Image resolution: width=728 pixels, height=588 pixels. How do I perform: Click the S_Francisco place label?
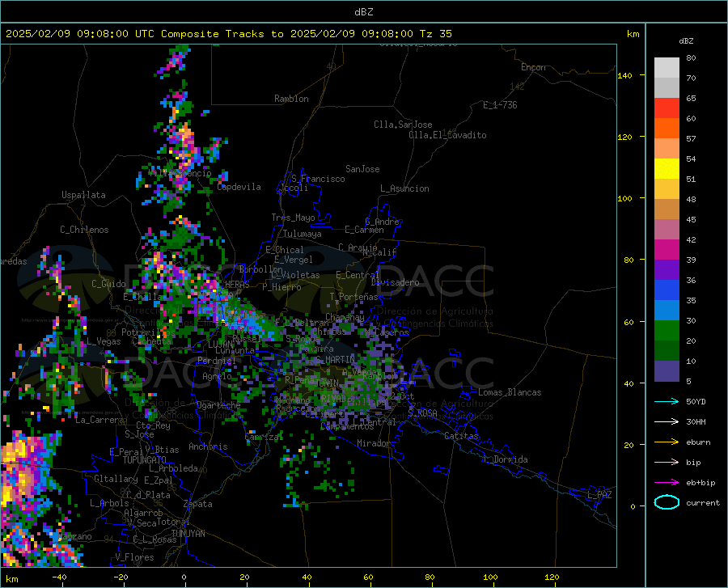(318, 179)
